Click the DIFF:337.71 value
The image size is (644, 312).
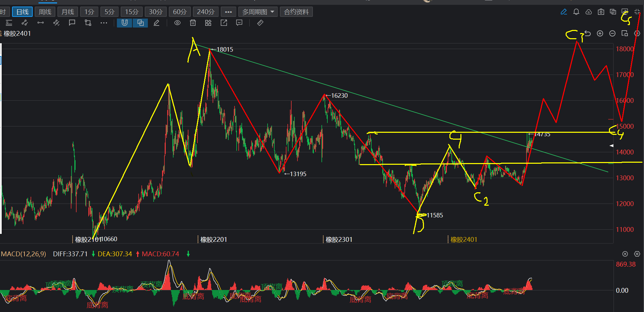[x=70, y=254]
